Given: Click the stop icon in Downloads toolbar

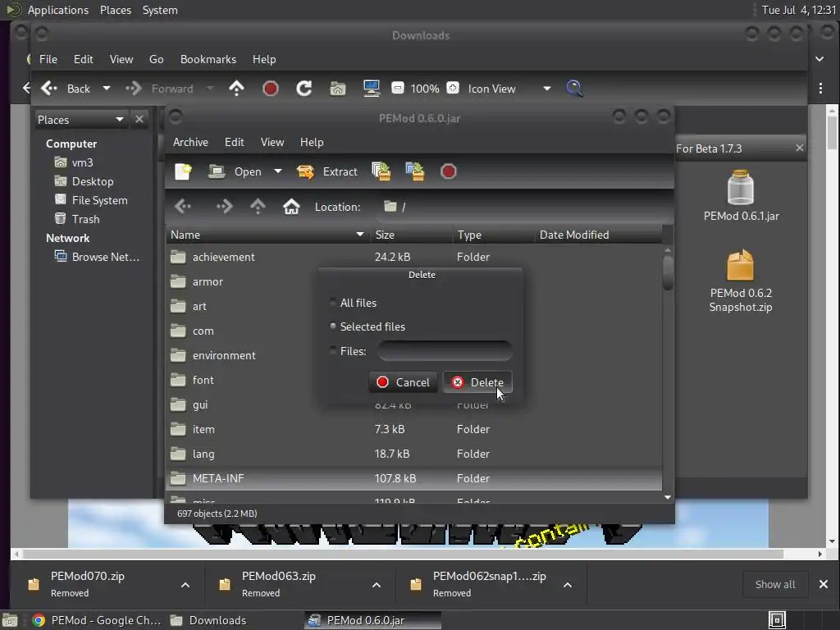Looking at the screenshot, I should tap(271, 89).
